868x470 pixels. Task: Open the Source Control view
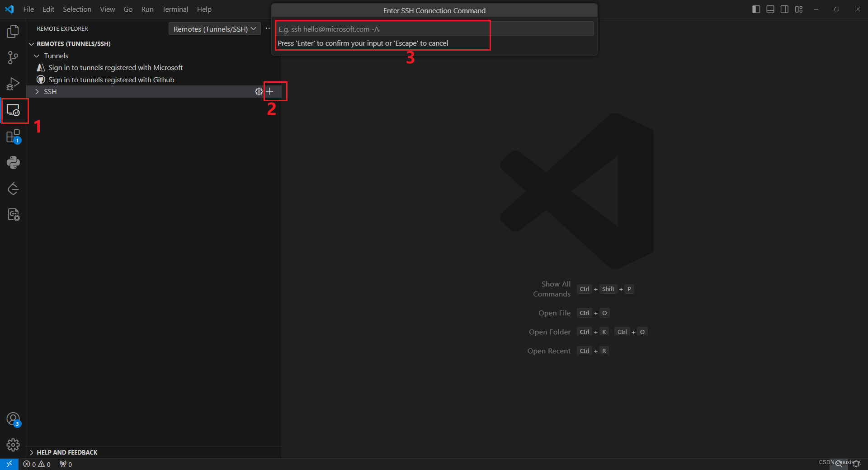13,57
